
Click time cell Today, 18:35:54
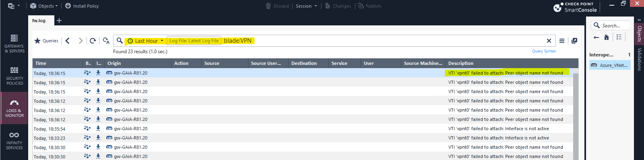point(50,129)
